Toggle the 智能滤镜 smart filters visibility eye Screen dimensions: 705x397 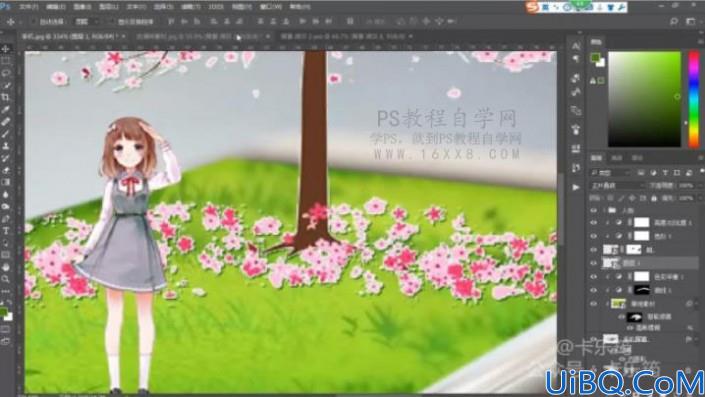click(621, 317)
